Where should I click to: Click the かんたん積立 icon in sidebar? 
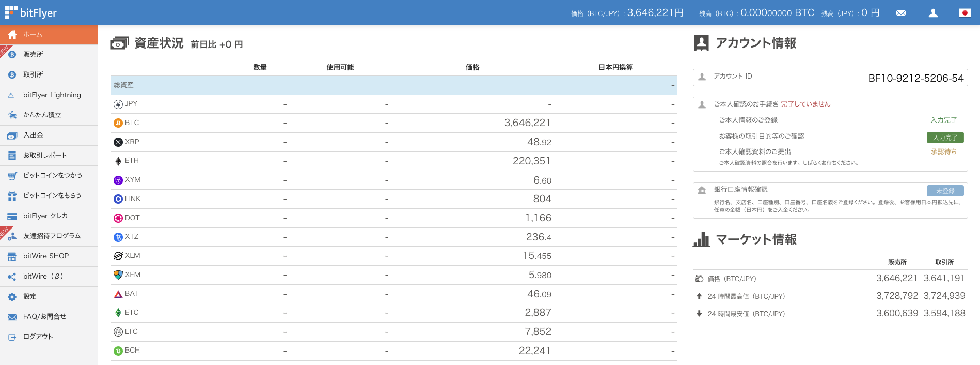click(12, 115)
